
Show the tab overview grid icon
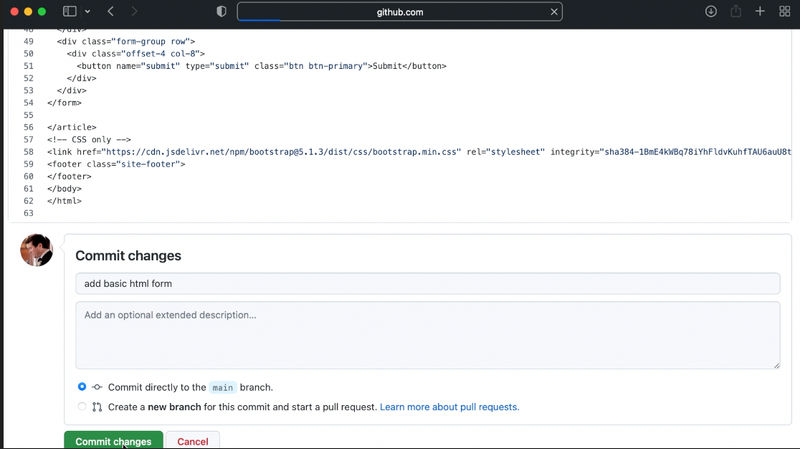click(x=785, y=11)
